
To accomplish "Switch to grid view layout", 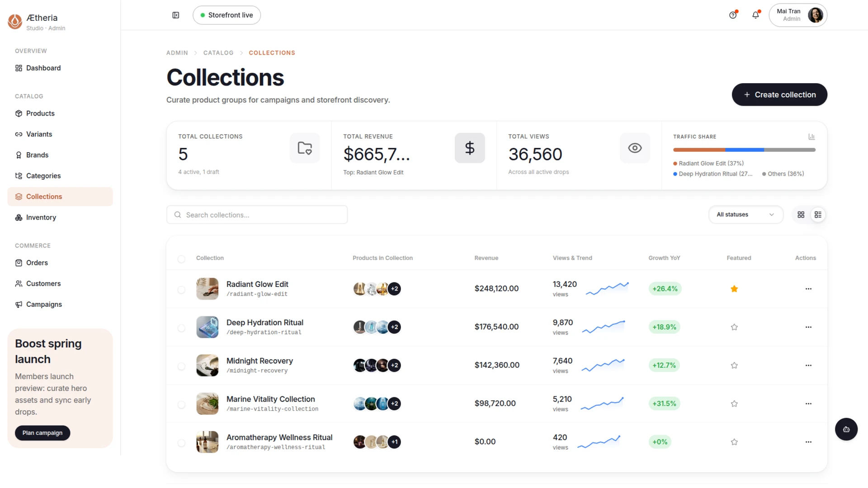I will (x=801, y=215).
